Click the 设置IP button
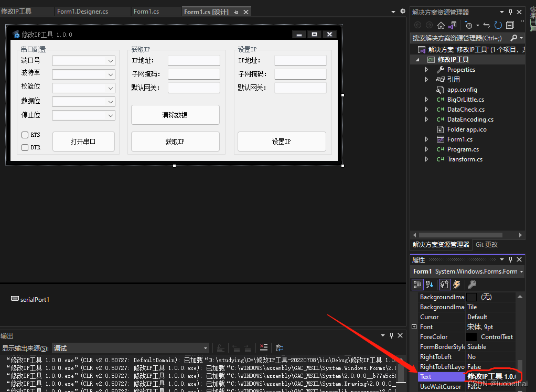Viewport: 536px width, 392px height. 282,141
